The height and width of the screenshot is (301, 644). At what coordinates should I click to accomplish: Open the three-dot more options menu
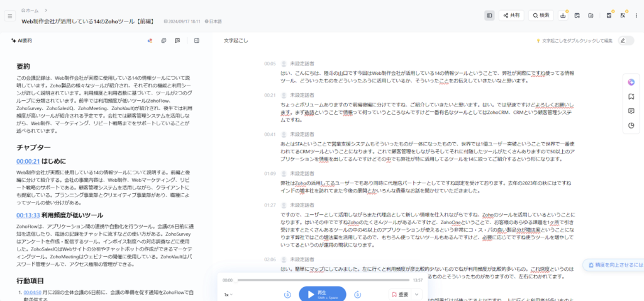[636, 16]
